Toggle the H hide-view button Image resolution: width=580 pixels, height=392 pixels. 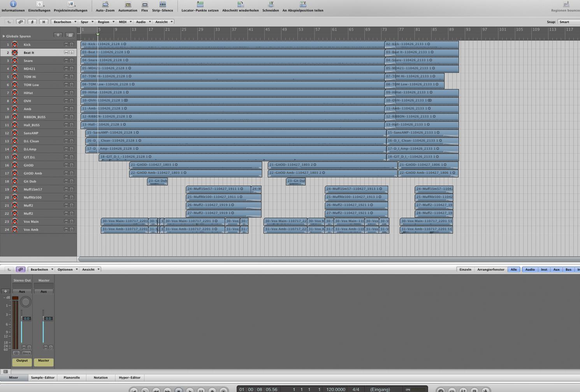[44, 22]
